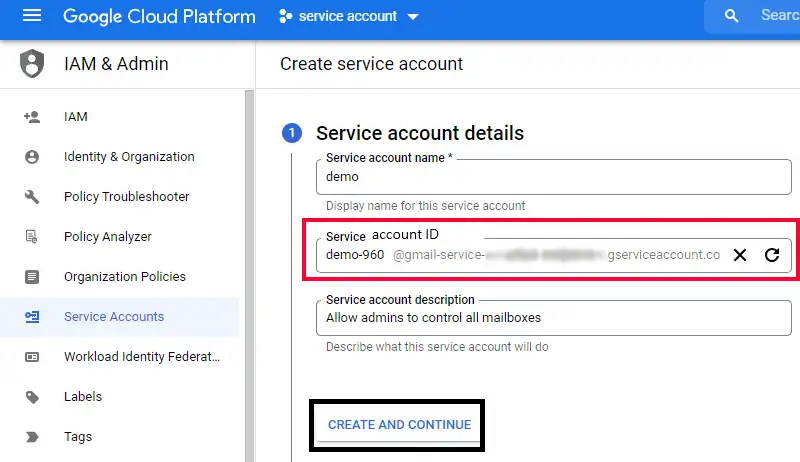Click the IAM add-person icon

click(x=32, y=117)
